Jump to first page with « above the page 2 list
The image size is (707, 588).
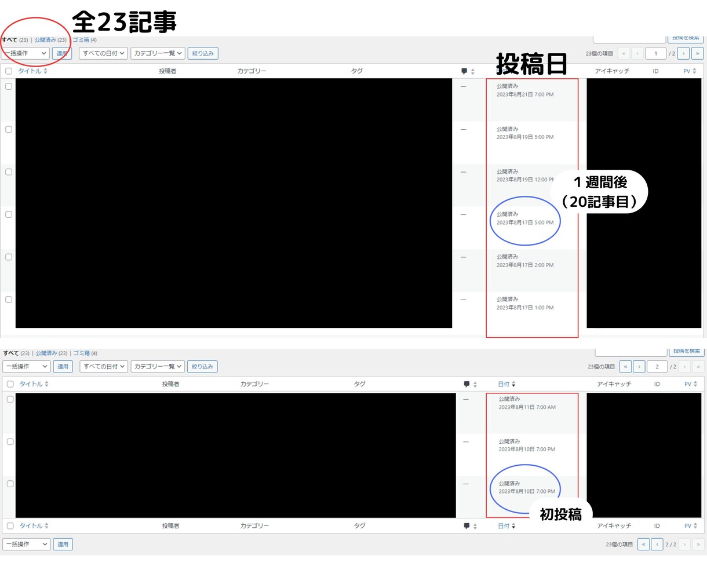pos(625,366)
